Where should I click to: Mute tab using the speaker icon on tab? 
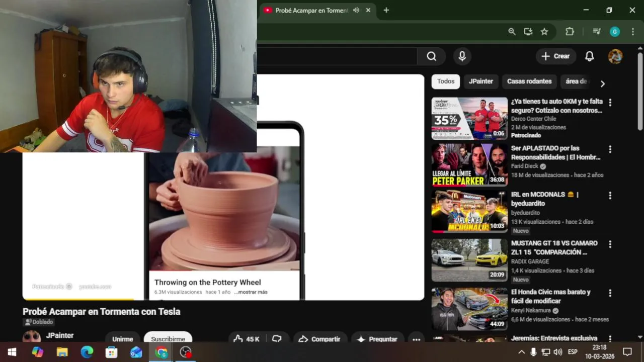coord(356,10)
